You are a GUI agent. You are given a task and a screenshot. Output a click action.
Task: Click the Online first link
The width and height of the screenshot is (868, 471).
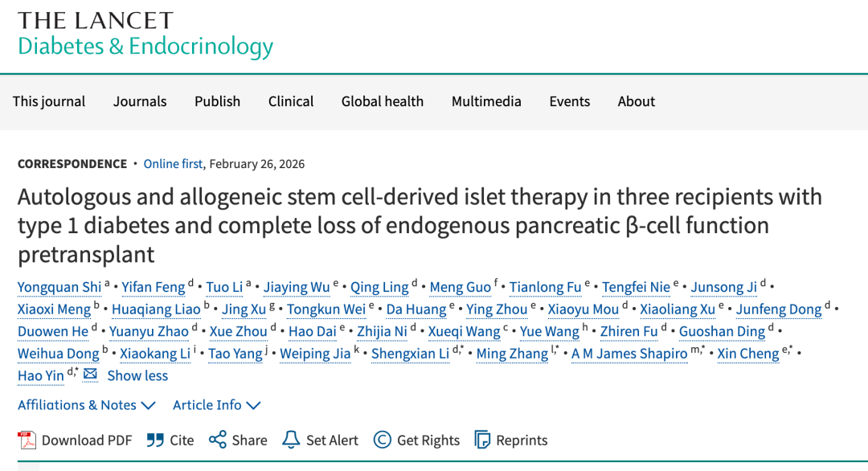click(173, 164)
